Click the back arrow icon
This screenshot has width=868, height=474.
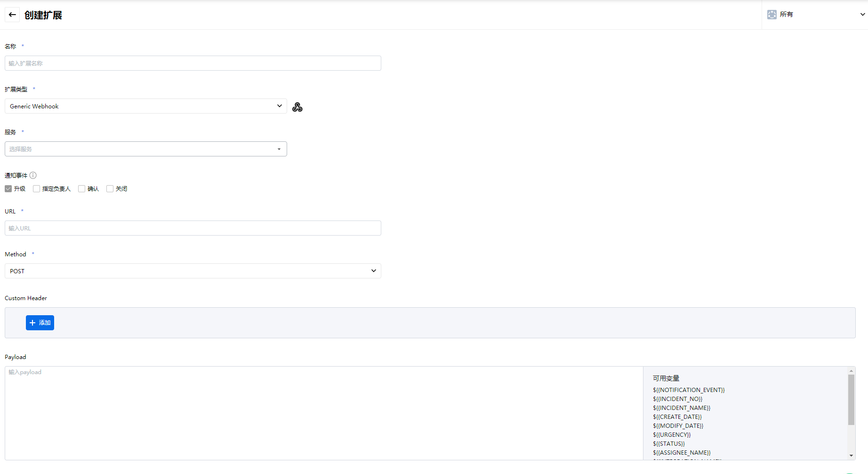tap(12, 15)
